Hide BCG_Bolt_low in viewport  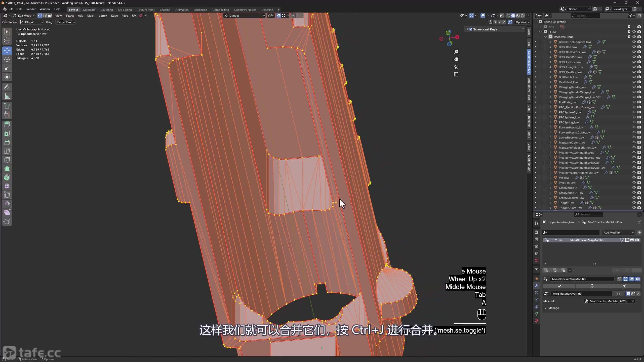634,47
